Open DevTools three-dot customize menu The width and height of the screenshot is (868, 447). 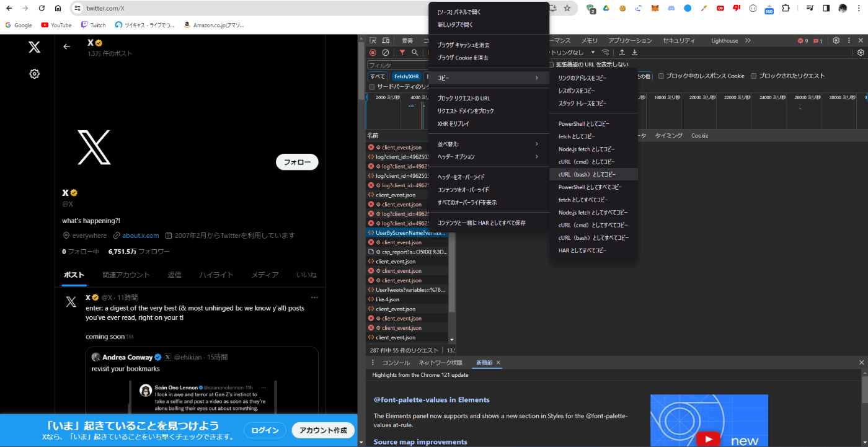(x=848, y=40)
